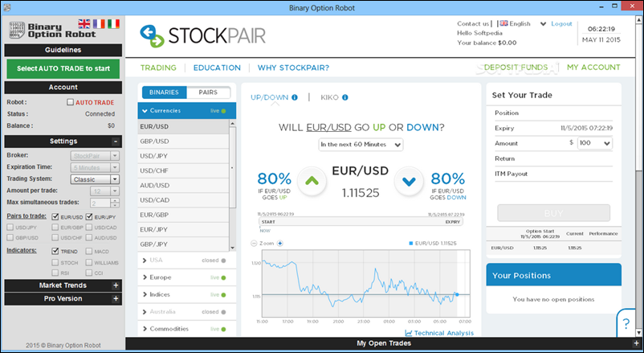Uncheck the EUR/JPY pair checkbox

(x=88, y=216)
